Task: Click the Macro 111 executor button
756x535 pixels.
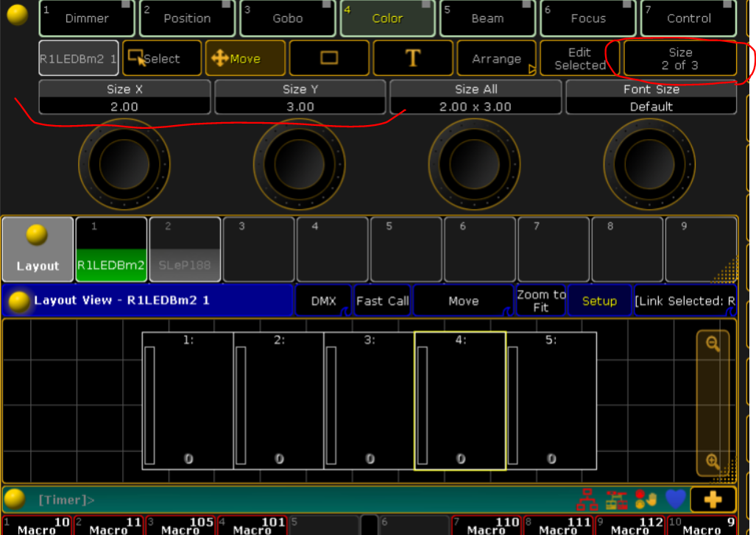Action: (x=559, y=525)
